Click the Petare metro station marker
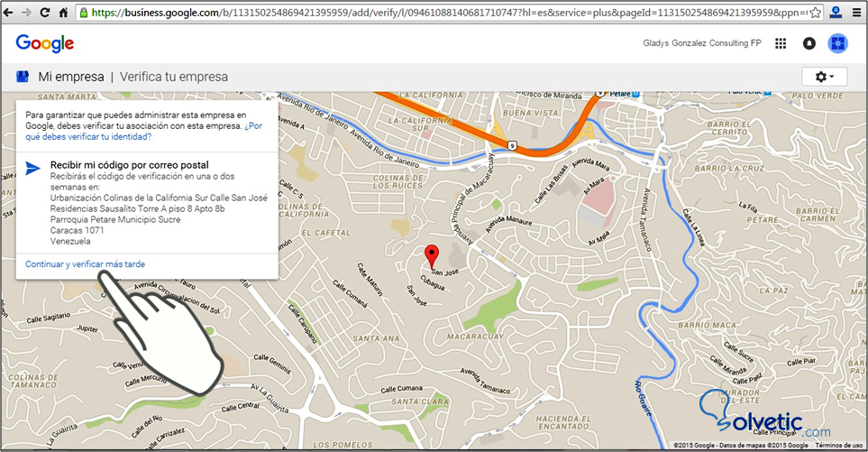Screen dimensions: 868x452 [x=635, y=94]
